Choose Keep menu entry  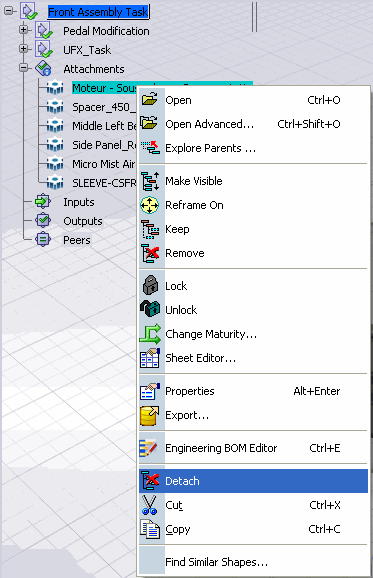254,229
